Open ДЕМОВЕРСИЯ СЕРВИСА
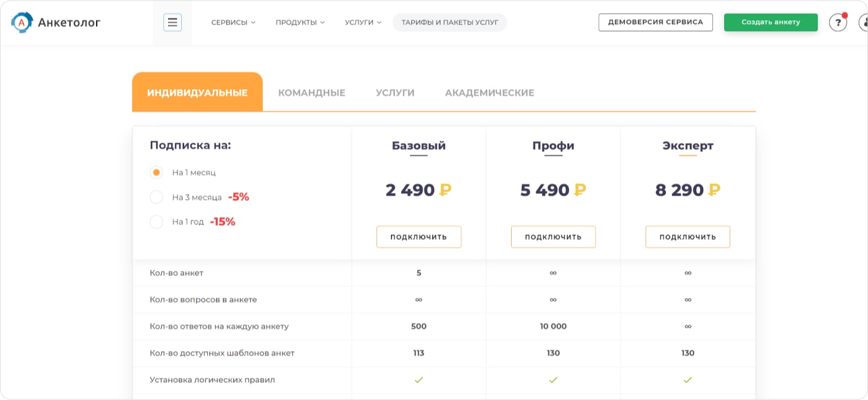Screen dimensions: 868x400 (x=656, y=22)
